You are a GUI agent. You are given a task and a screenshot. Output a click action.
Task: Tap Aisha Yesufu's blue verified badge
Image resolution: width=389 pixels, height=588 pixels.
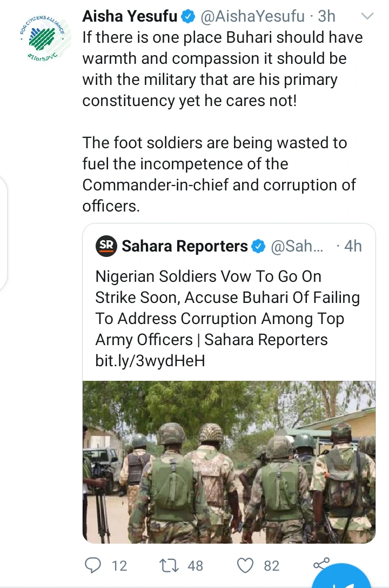pos(189,17)
